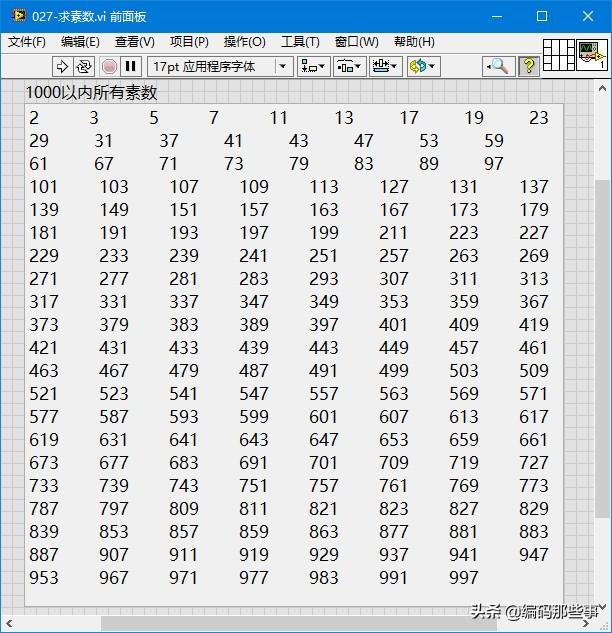Viewport: 612px width, 633px height.
Task: Click the number 907
Action: pyautogui.click(x=114, y=555)
